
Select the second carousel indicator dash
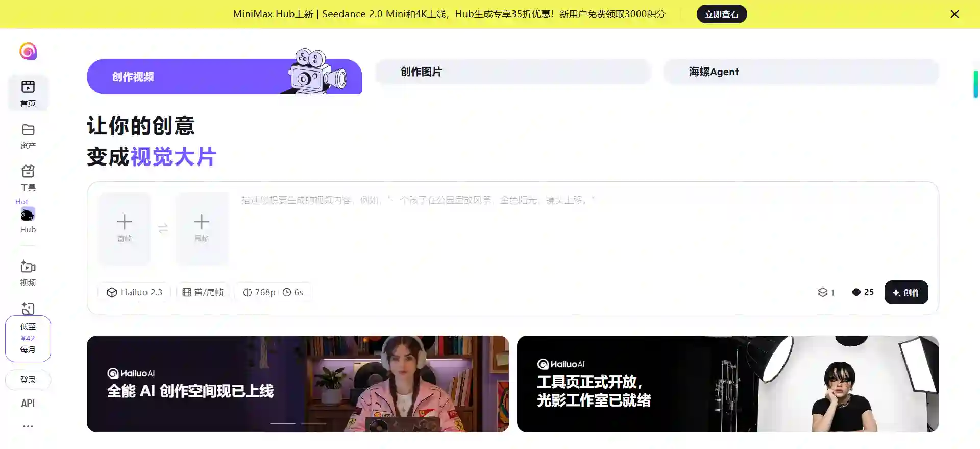[313, 423]
